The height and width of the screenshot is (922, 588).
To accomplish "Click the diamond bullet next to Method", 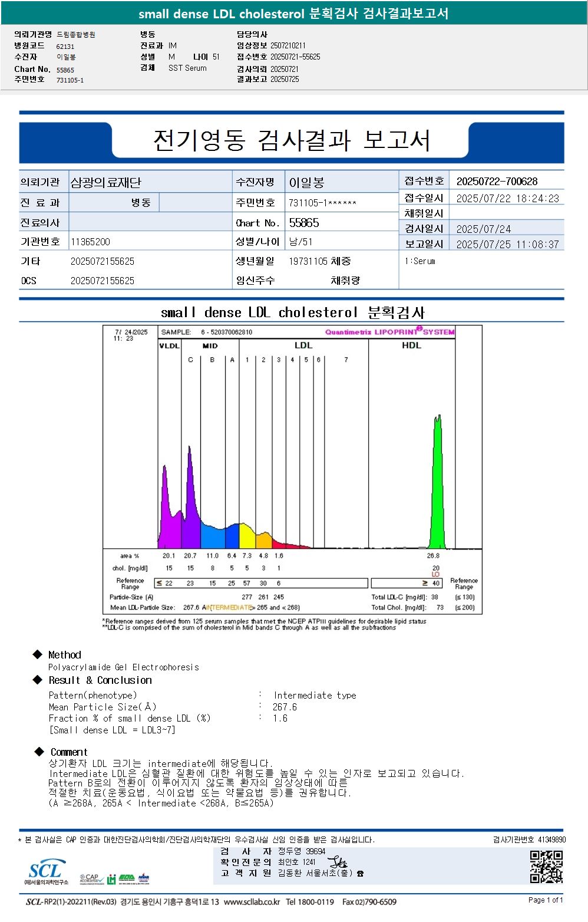I will tap(38, 654).
